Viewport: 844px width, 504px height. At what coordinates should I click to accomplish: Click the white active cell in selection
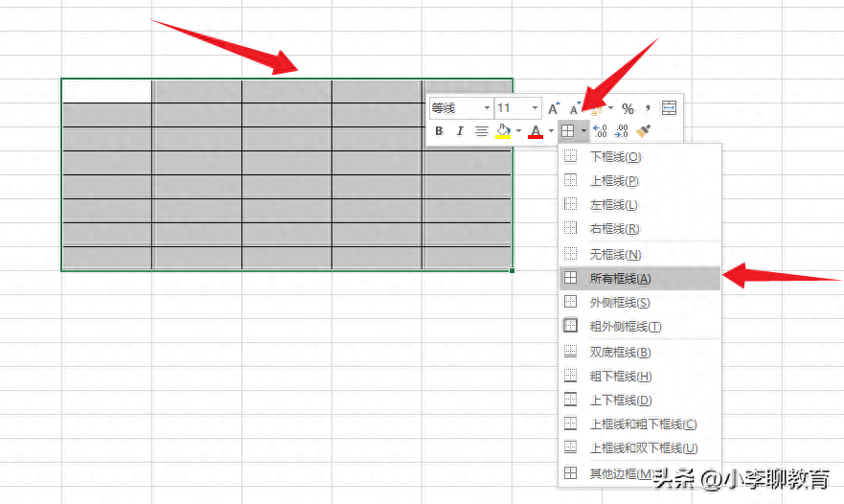[107, 91]
